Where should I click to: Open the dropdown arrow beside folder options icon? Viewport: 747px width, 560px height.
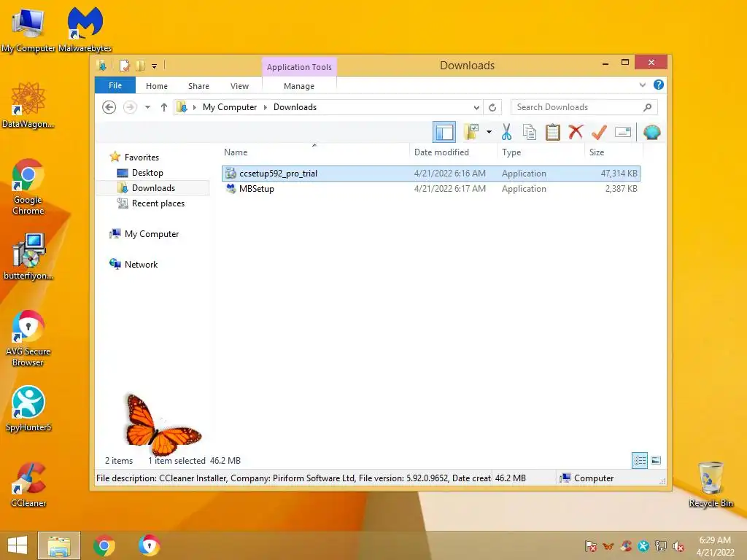pyautogui.click(x=489, y=132)
